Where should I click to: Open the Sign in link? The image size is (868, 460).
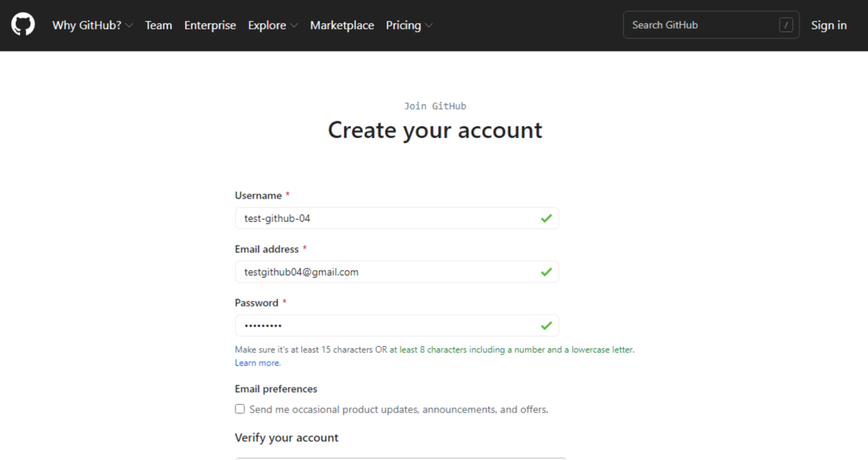[829, 25]
